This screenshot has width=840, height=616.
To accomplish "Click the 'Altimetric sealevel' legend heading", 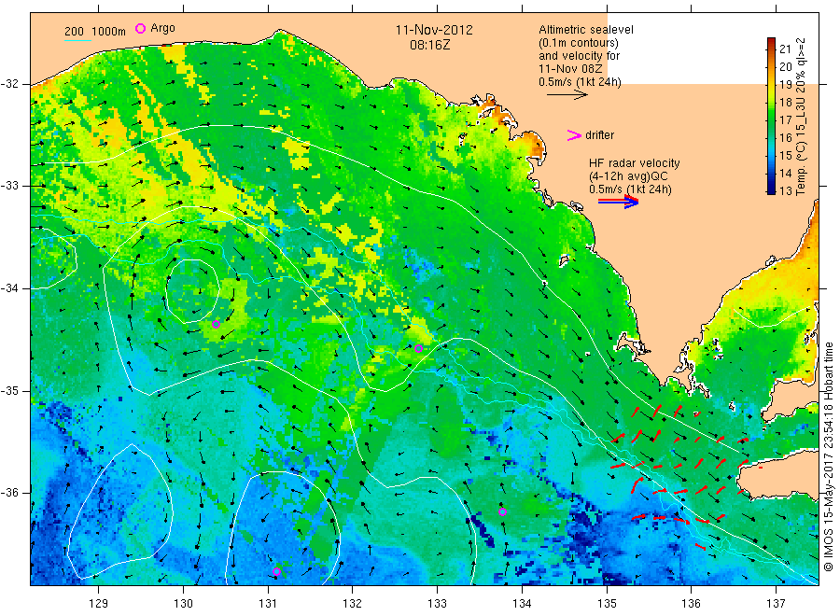I will coord(586,30).
